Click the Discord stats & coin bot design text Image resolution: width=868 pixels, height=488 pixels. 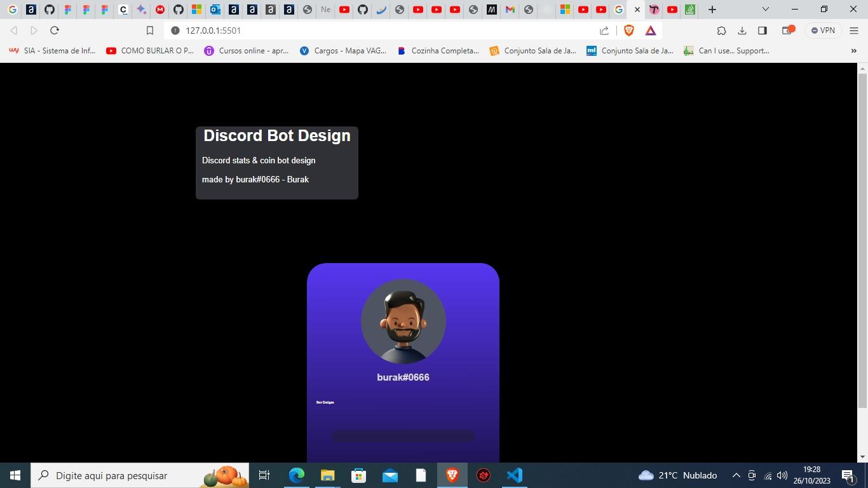(x=259, y=160)
